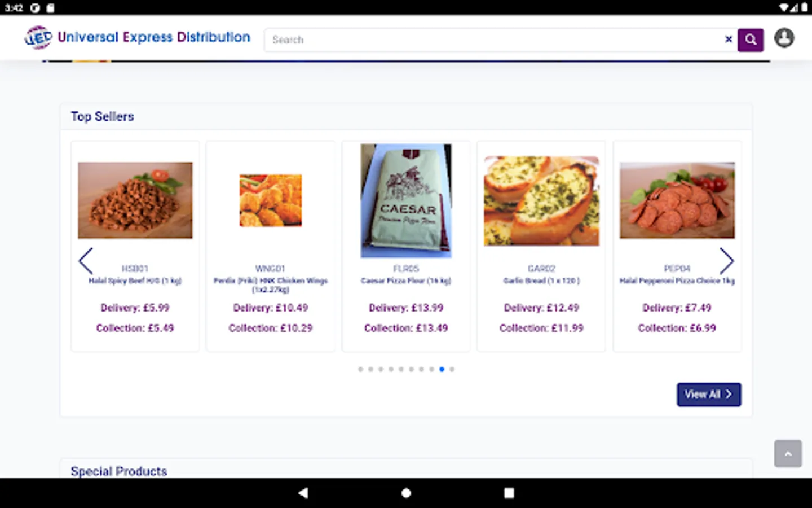Open the Universal Express Distribution logo link
This screenshot has width=812, height=508.
coord(137,37)
